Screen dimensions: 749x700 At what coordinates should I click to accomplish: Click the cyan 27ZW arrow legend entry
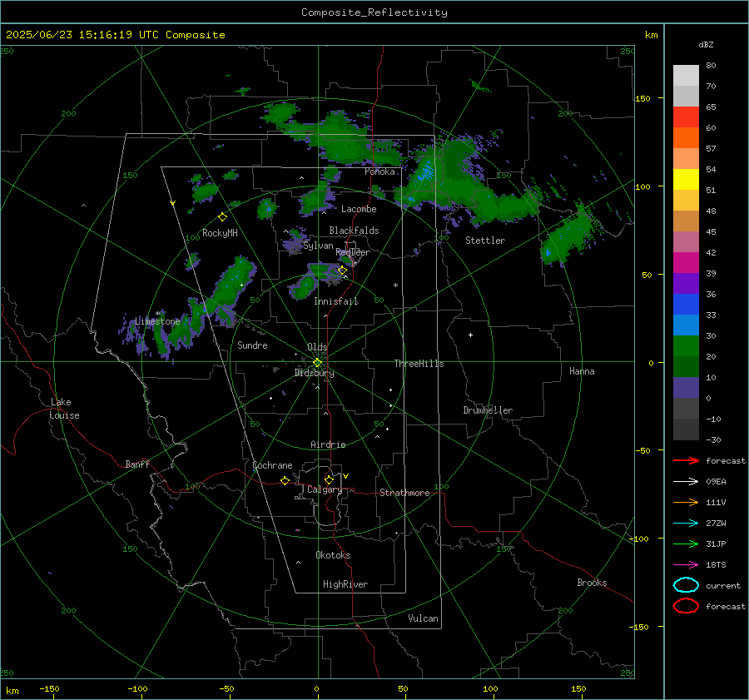pyautogui.click(x=686, y=524)
